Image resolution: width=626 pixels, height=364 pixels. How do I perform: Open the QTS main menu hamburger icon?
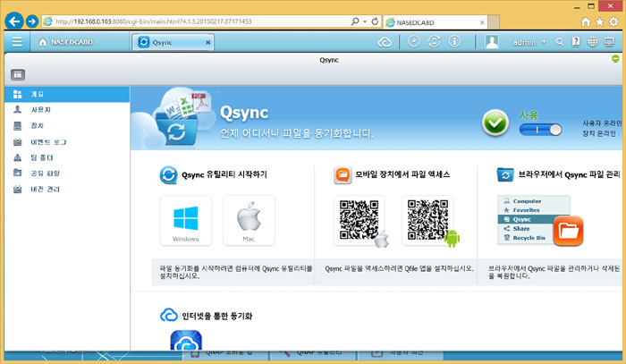(x=17, y=41)
